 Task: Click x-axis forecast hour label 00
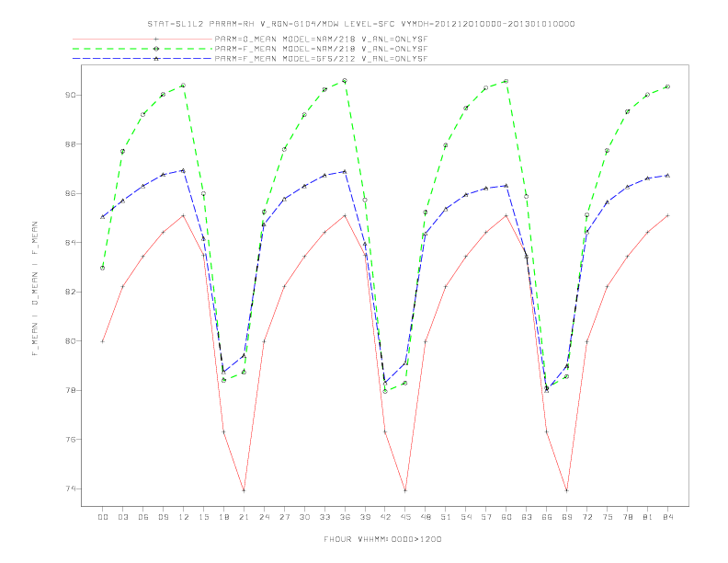pos(103,517)
